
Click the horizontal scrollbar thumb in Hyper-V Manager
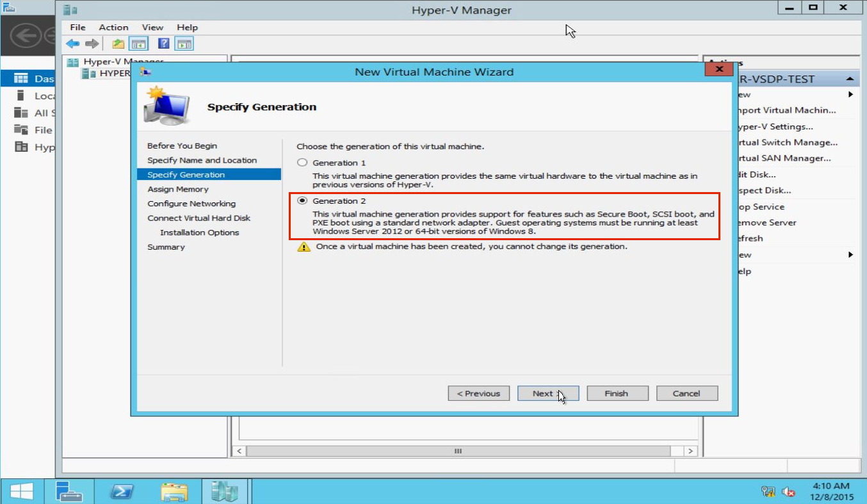click(458, 451)
